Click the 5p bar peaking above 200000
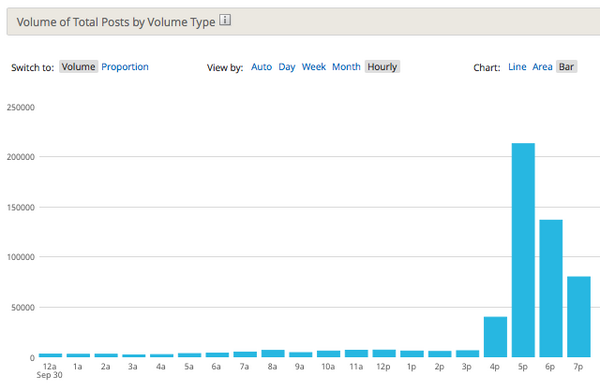This screenshot has height=390, width=600. [523, 250]
